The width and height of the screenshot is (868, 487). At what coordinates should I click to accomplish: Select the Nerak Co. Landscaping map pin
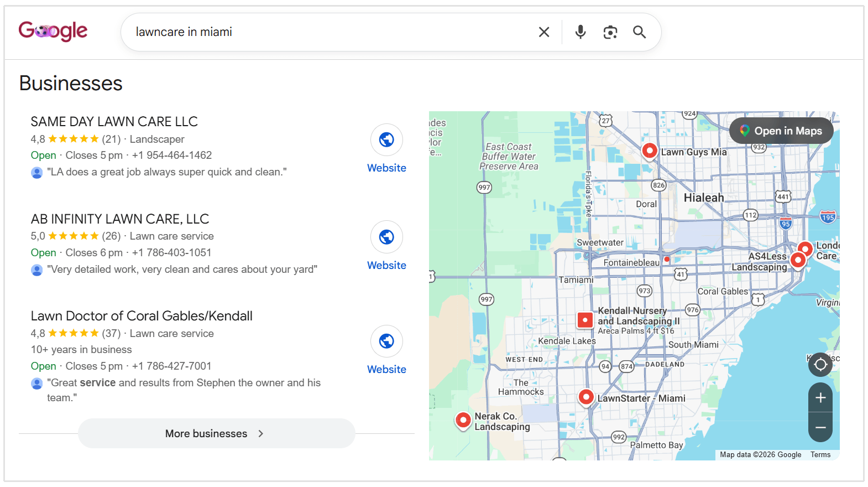pos(463,420)
